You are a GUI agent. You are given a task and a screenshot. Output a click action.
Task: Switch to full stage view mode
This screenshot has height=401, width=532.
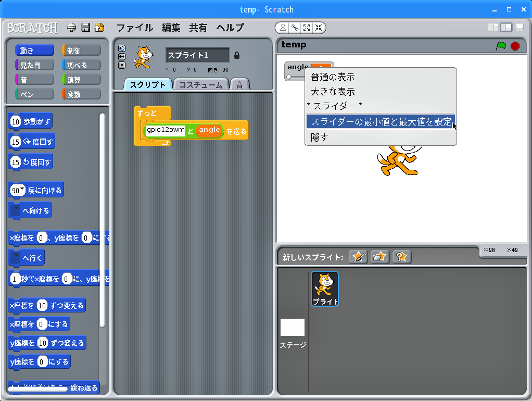tap(506, 28)
